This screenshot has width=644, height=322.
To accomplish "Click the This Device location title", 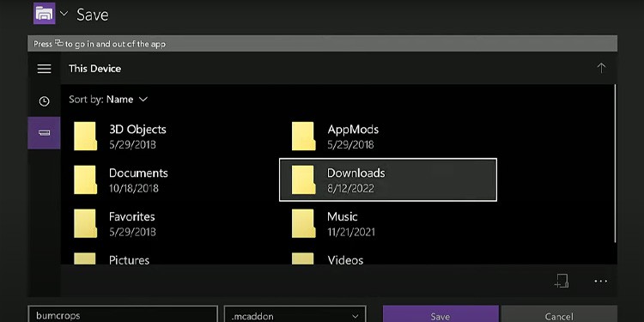I will coord(94,69).
